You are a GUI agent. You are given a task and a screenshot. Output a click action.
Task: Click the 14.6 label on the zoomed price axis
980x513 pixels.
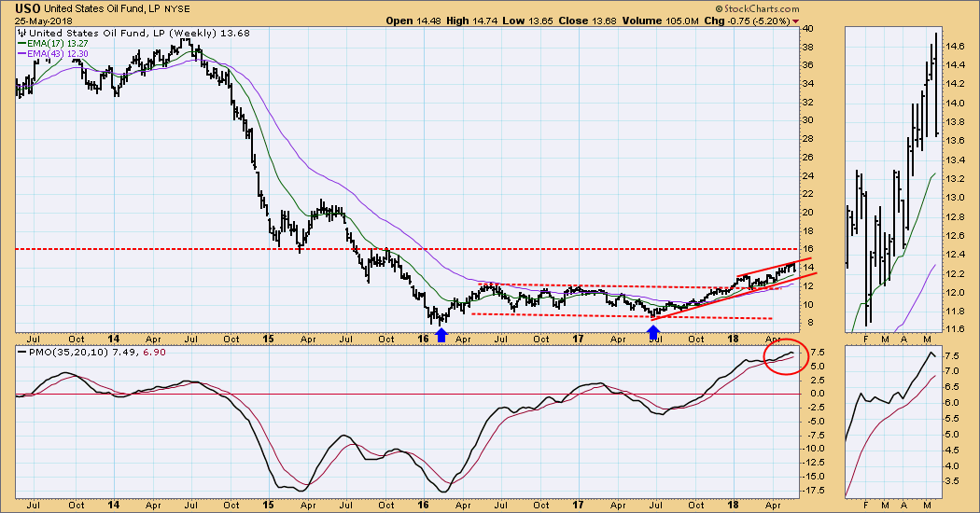coord(955,47)
